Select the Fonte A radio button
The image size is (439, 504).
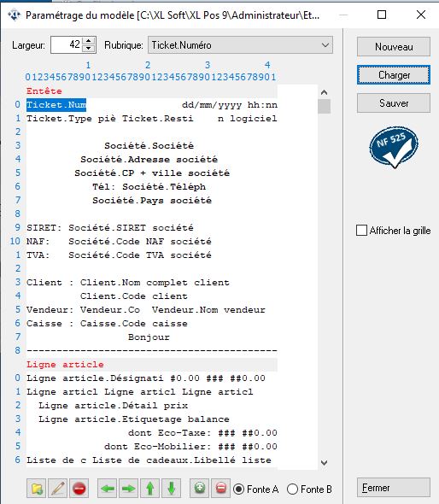(x=239, y=489)
